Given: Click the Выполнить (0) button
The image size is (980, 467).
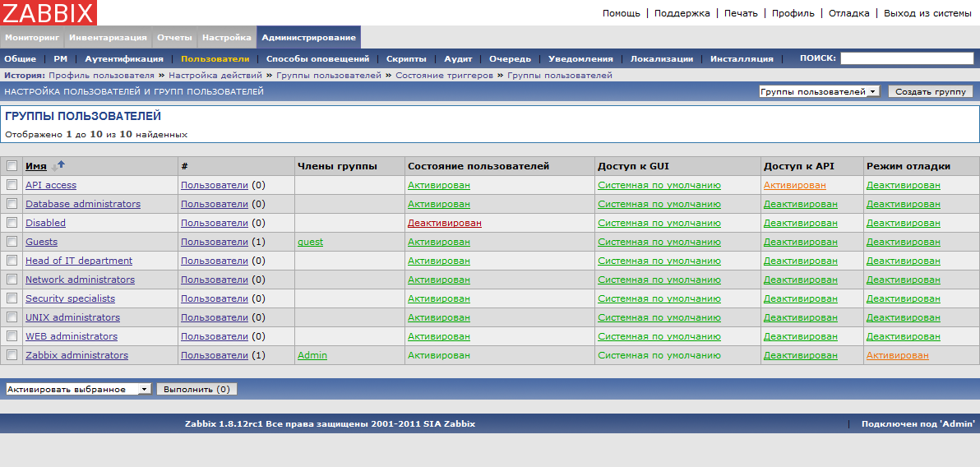Looking at the screenshot, I should [x=196, y=389].
